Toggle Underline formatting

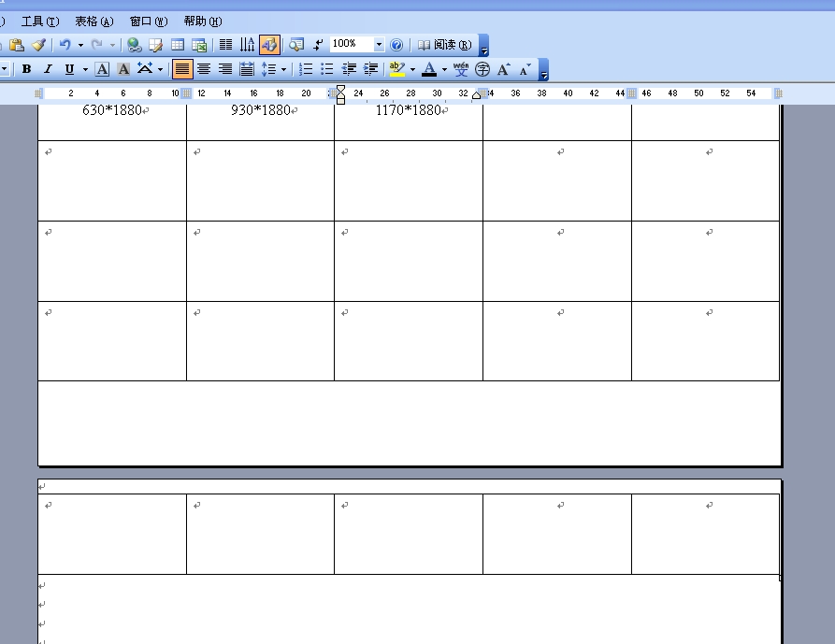(69, 69)
